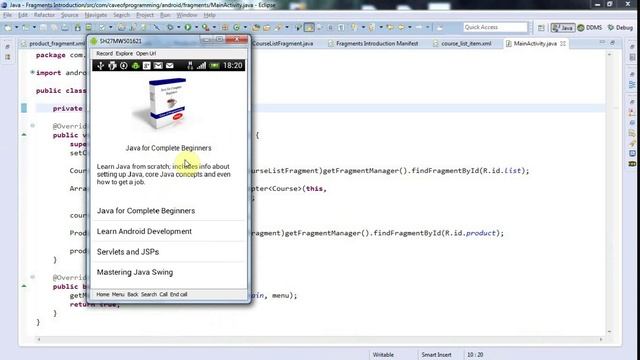Viewport: 640px width, 360px height.
Task: Open the Refactor menu
Action: coord(44,15)
